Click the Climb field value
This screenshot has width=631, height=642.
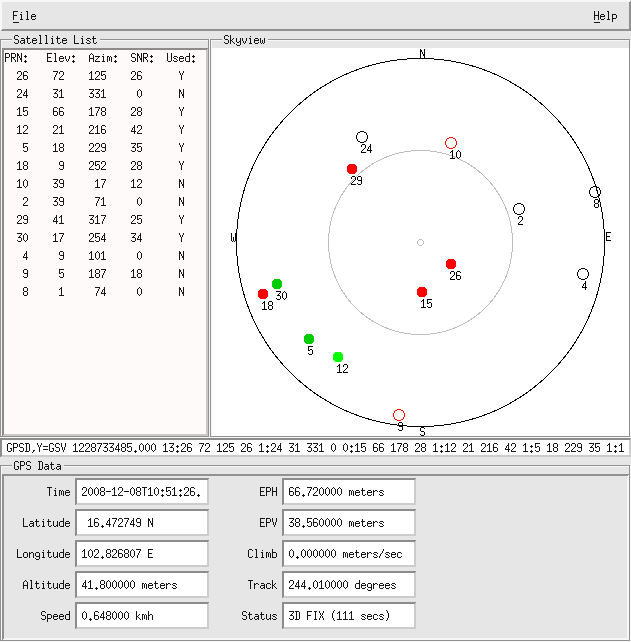[349, 554]
